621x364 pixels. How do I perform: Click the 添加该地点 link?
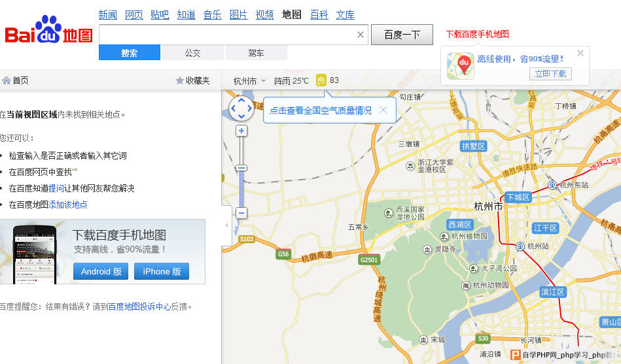click(67, 205)
